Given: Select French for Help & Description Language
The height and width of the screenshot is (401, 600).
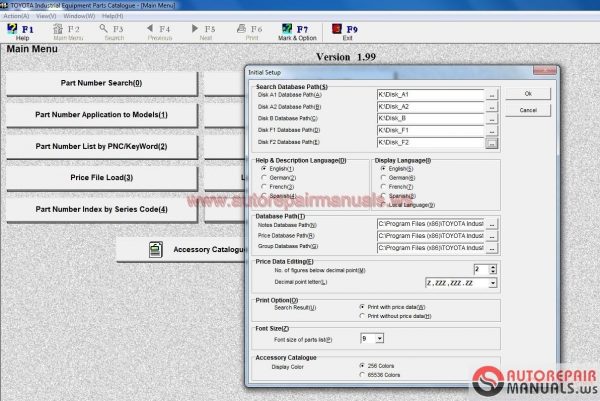Looking at the screenshot, I should pyautogui.click(x=264, y=187).
